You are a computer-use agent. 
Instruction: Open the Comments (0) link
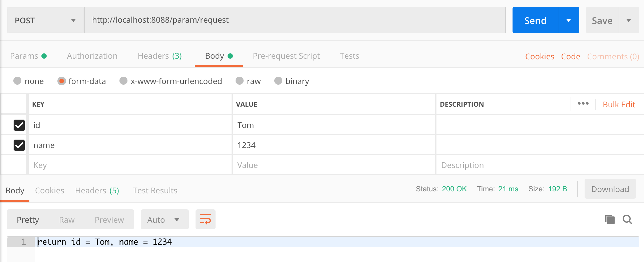613,57
